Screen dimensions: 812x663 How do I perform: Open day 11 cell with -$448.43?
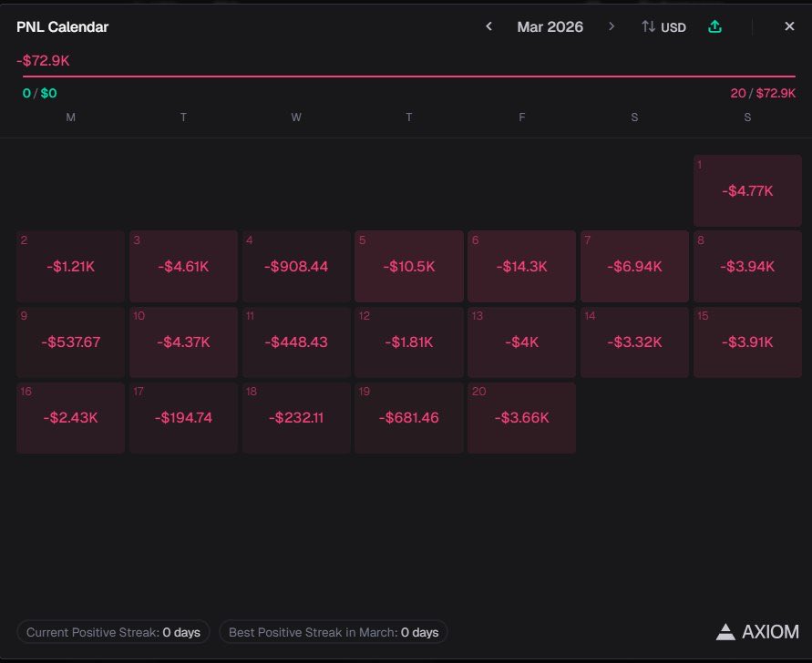coord(296,342)
